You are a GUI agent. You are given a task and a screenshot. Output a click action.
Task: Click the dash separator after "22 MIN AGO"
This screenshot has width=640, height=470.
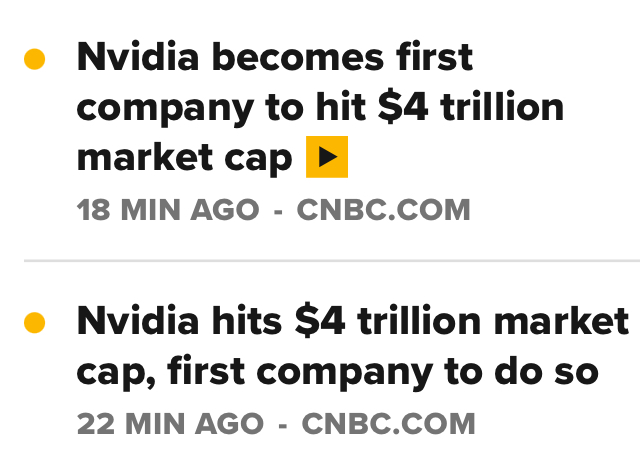283,424
